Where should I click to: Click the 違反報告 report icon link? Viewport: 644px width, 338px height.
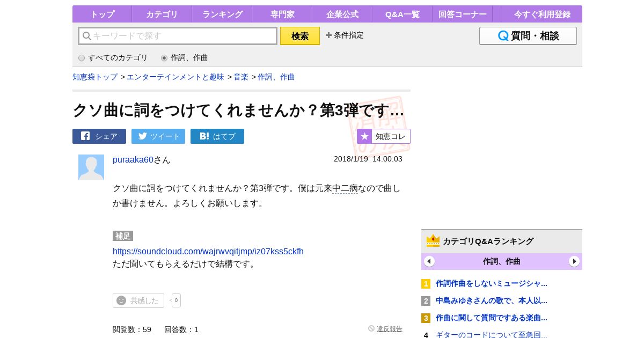[385, 329]
